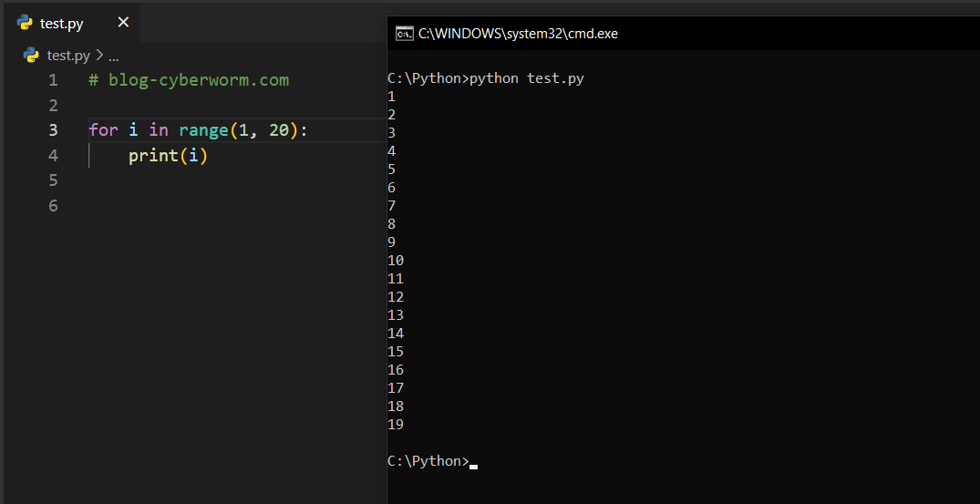Click the print call on line 4

(x=152, y=156)
